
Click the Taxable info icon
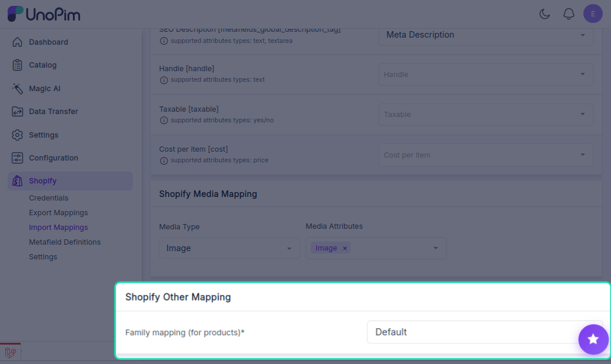point(163,121)
